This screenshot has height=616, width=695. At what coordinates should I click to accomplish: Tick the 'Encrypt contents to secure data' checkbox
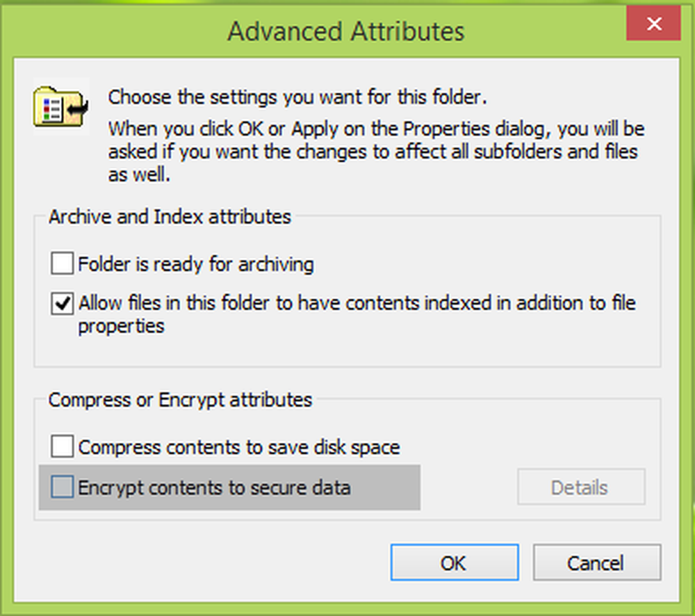pyautogui.click(x=62, y=488)
